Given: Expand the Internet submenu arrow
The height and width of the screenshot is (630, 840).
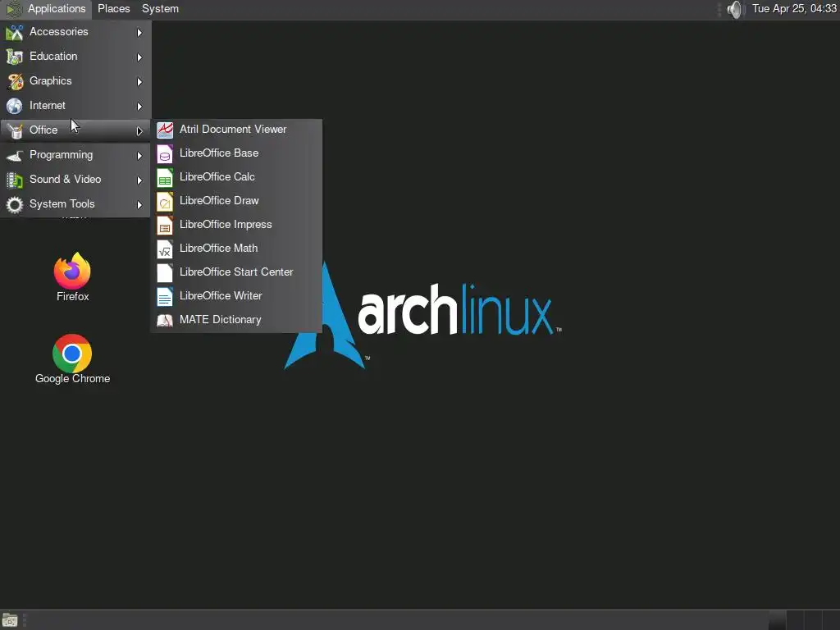Looking at the screenshot, I should (x=139, y=107).
